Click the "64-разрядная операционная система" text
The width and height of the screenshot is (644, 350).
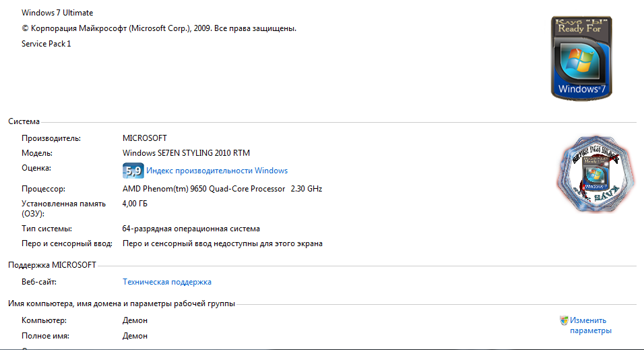coord(191,229)
